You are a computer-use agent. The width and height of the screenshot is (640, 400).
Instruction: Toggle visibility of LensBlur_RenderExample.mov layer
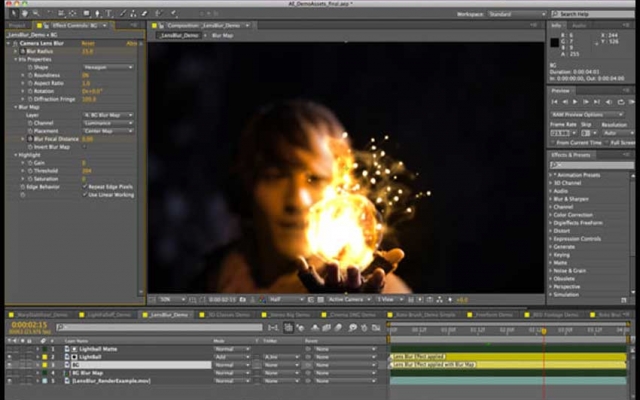point(9,381)
